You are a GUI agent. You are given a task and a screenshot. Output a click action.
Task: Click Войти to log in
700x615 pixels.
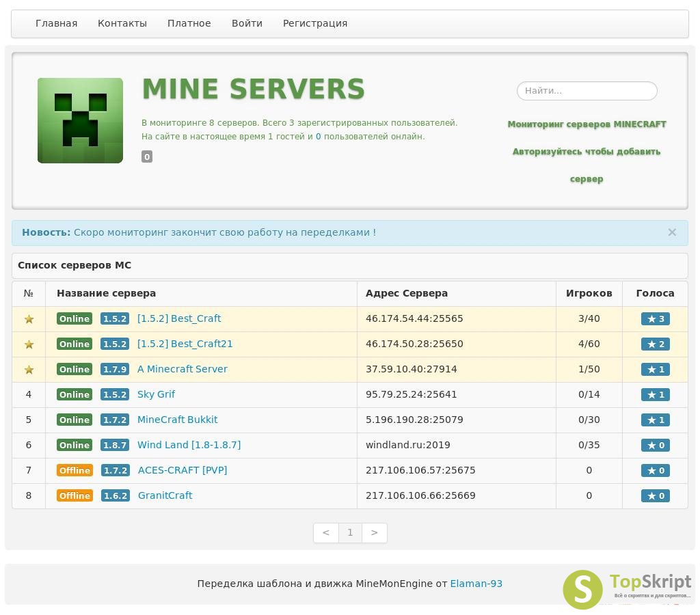pyautogui.click(x=247, y=23)
